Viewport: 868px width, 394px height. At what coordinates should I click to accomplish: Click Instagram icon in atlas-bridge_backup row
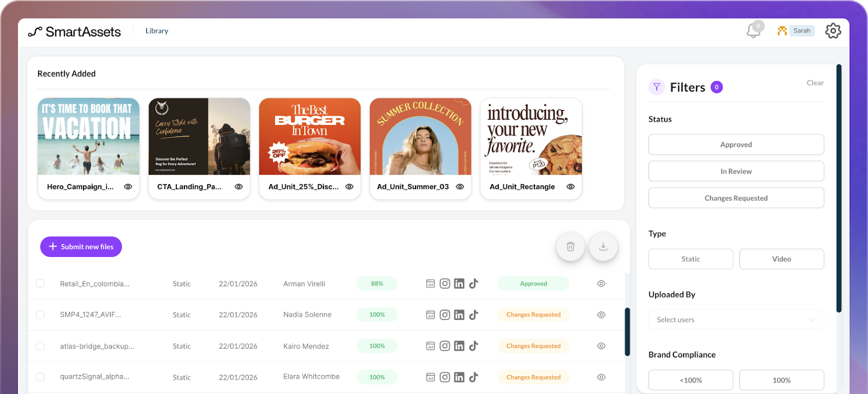click(445, 346)
